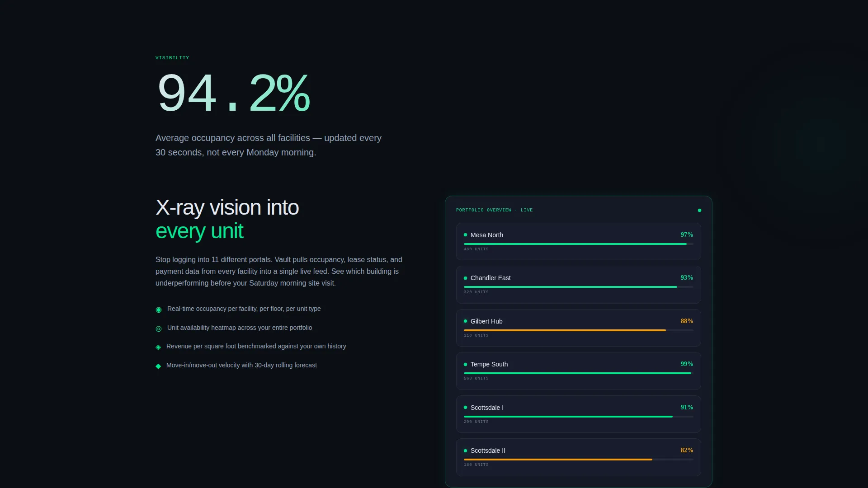Click the status dot next to Scottsdale I
This screenshot has height=488, width=868.
pos(465,408)
